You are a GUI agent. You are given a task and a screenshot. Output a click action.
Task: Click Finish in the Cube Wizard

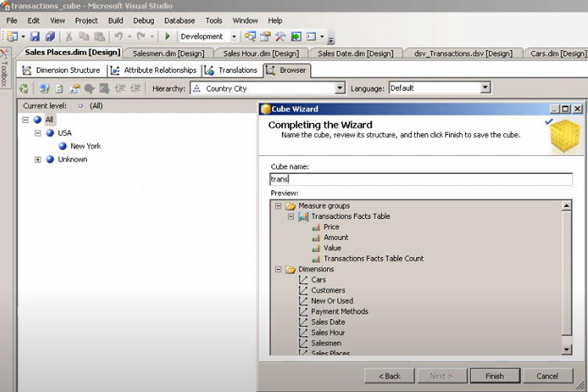tap(495, 376)
